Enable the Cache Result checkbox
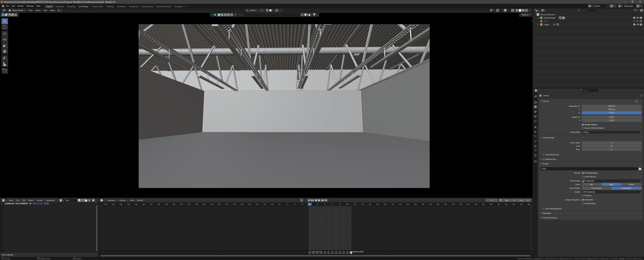The width and height of the screenshot is (644, 260). (583, 177)
